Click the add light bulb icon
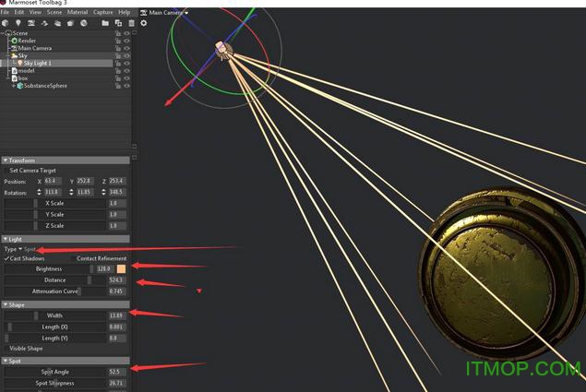Viewport: 586px width, 392px height. pyautogui.click(x=18, y=23)
